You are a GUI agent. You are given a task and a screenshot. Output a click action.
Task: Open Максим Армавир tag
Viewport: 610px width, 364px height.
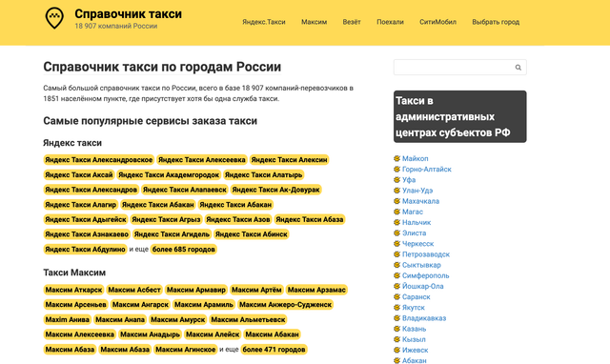tap(196, 290)
